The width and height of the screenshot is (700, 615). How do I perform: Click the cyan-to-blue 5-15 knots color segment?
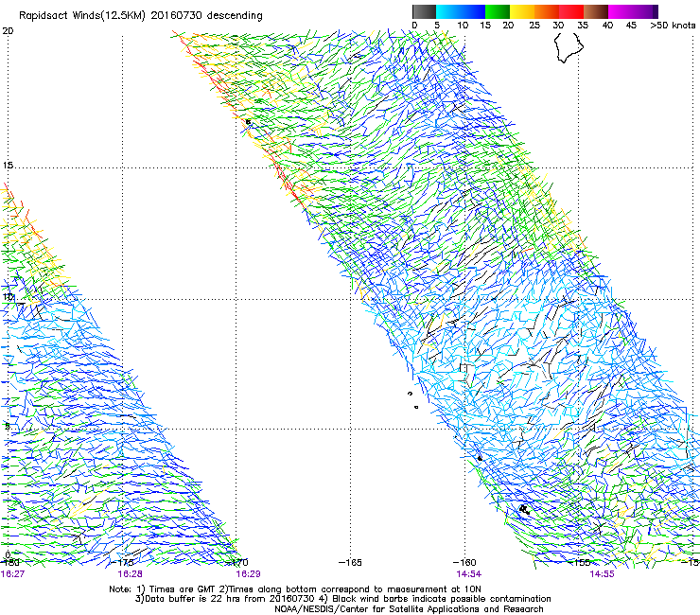tap(461, 11)
